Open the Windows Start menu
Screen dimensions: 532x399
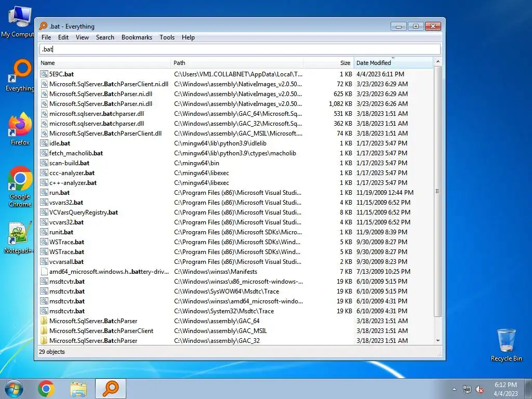coord(14,389)
